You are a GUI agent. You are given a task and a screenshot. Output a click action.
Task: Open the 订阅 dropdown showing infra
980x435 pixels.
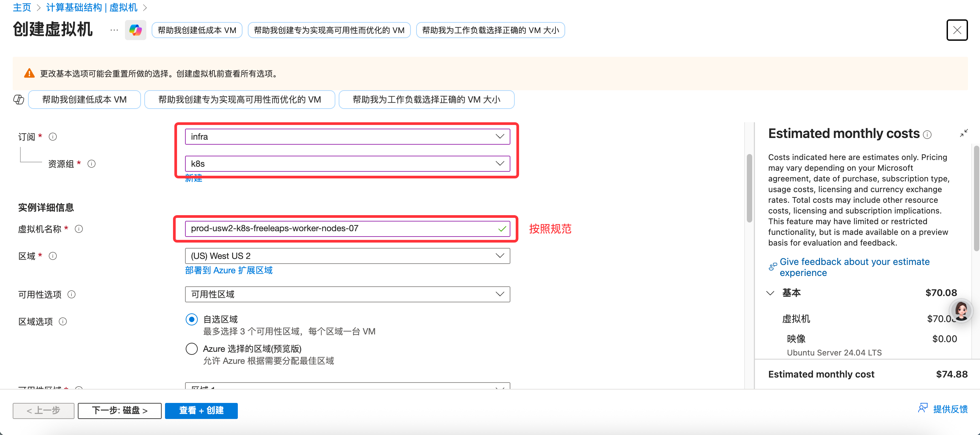[x=347, y=137]
